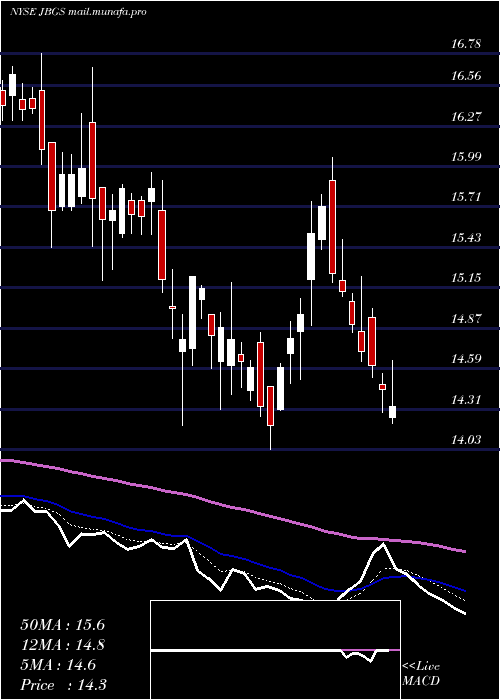Click the 12MA : 14.8 readout
This screenshot has height=700, width=500.
point(62,645)
